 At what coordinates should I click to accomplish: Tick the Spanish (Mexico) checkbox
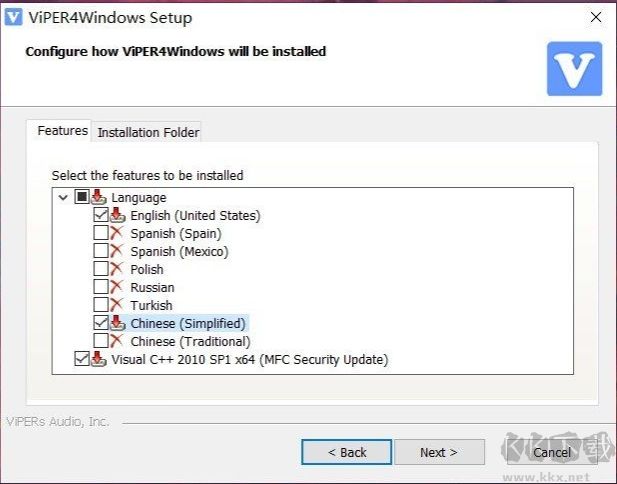(101, 251)
